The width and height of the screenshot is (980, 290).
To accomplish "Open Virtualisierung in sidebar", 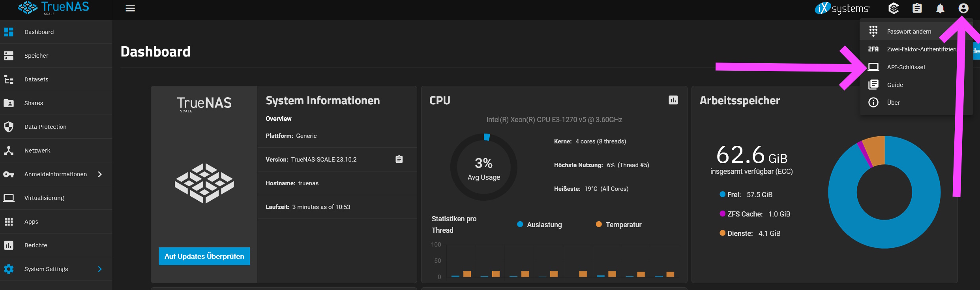I will (44, 198).
